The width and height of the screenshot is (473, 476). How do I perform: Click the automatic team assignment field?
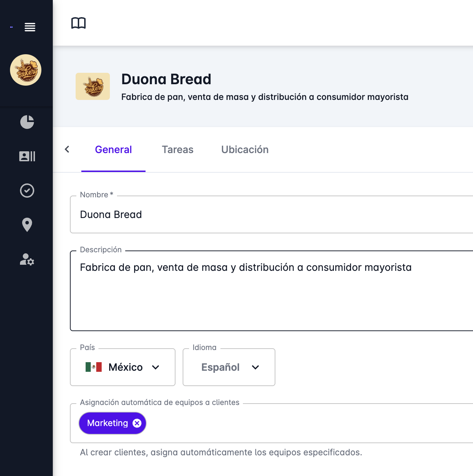click(307, 423)
